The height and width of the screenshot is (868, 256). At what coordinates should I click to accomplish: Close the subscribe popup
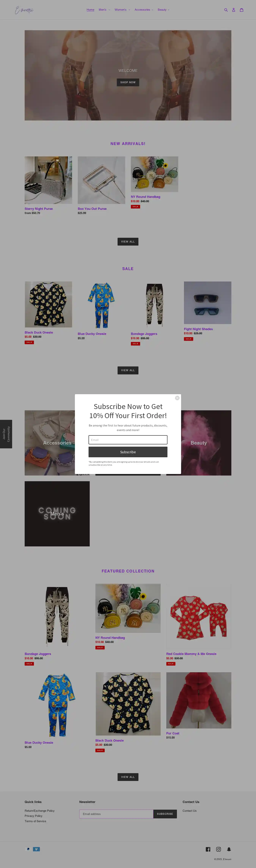click(x=177, y=398)
